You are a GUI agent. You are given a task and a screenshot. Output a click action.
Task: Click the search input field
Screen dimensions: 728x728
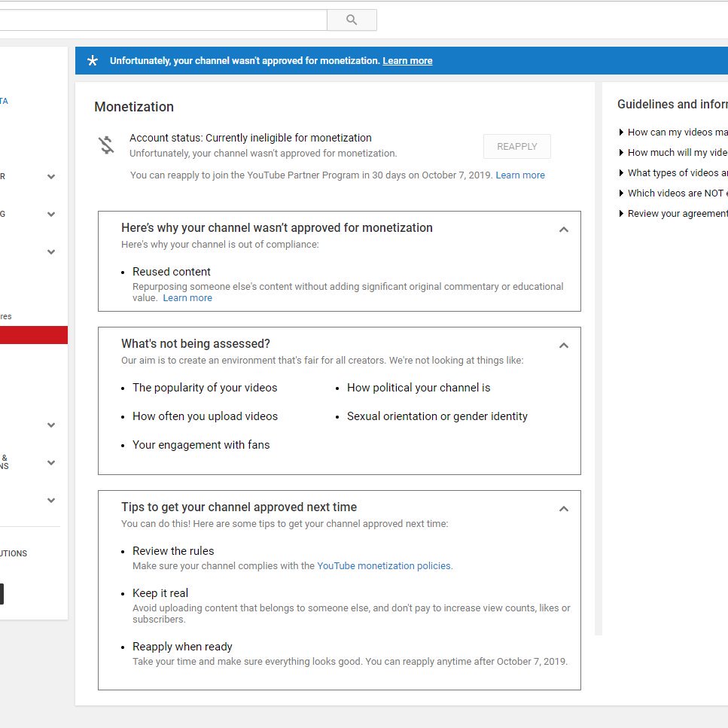[163, 20]
